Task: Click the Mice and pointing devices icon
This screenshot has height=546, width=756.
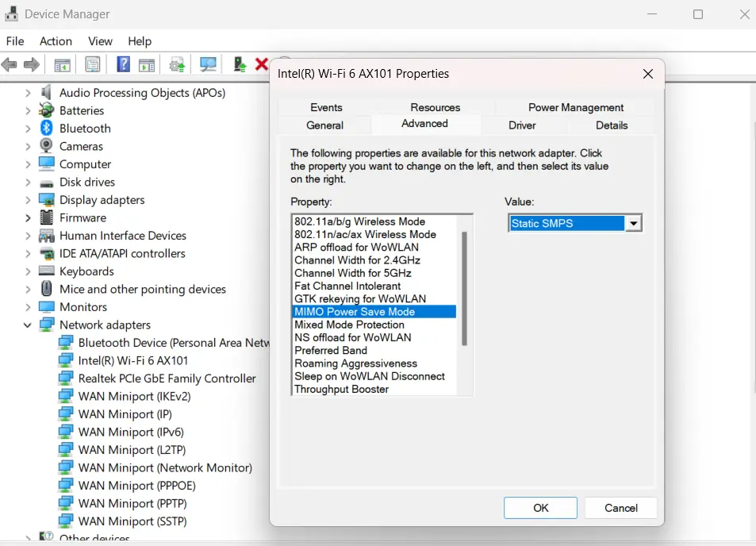Action: coord(46,288)
